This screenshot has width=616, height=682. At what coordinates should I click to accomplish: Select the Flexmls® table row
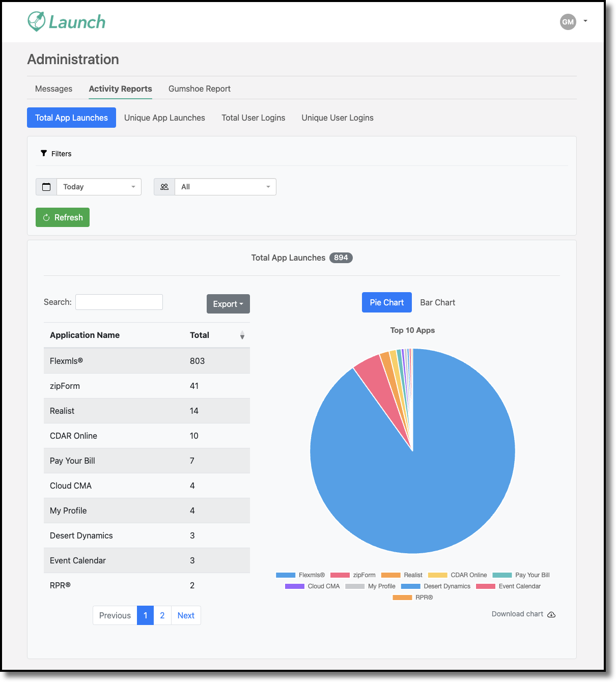click(x=147, y=361)
